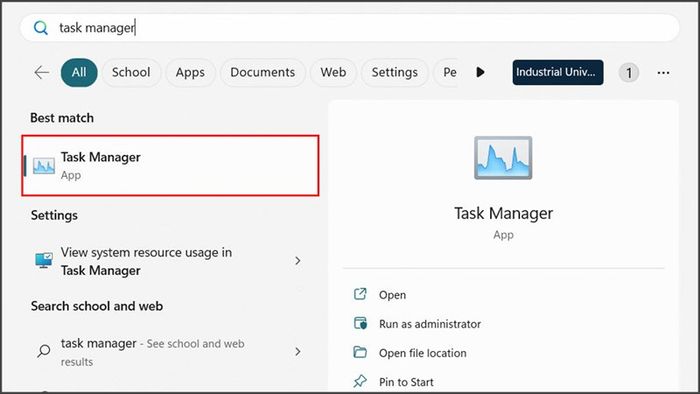Click the magnifier icon in search bar
This screenshot has width=700, height=394.
[x=41, y=28]
